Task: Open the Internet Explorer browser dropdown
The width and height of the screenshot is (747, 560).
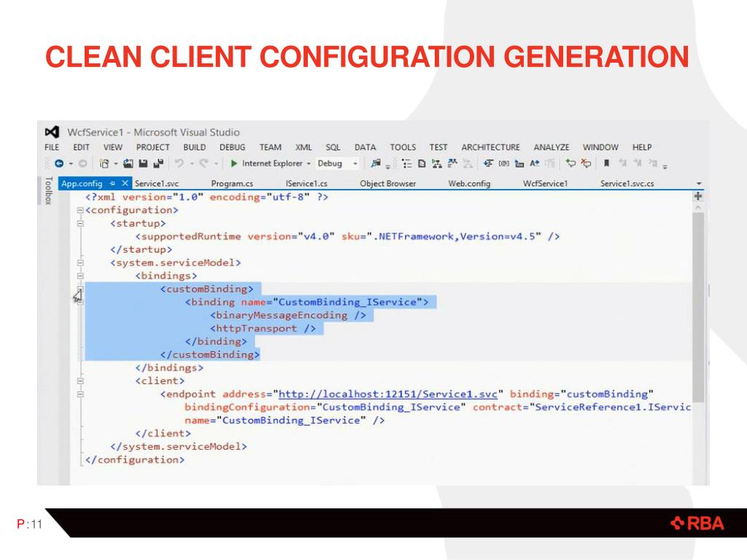Action: tap(309, 163)
